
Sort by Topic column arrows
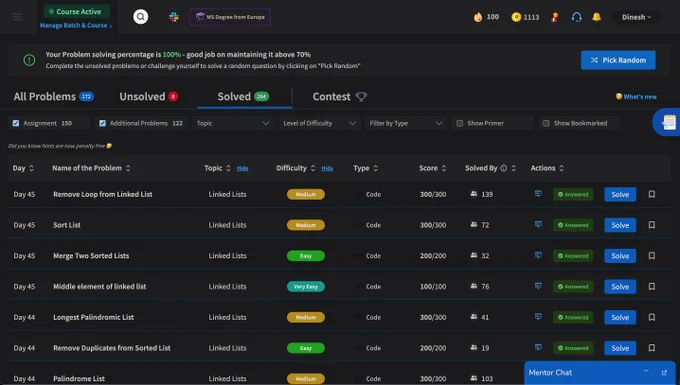229,168
